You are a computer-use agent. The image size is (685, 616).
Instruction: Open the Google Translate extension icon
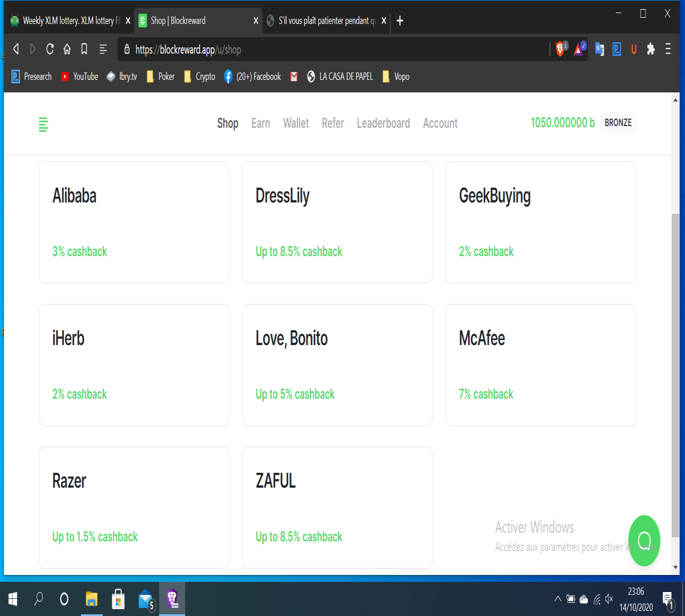[599, 49]
